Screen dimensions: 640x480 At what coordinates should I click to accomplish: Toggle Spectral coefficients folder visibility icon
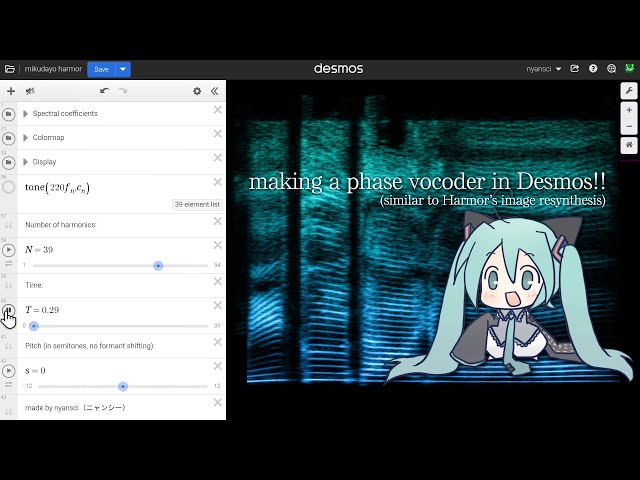tap(9, 114)
